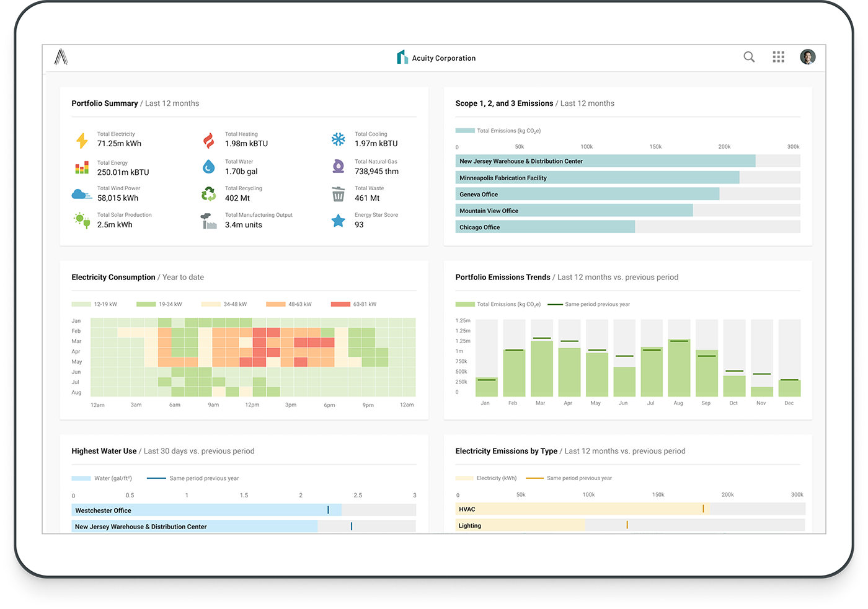Click the Energy Star Score value 93
This screenshot has width=868, height=609.
point(359,225)
